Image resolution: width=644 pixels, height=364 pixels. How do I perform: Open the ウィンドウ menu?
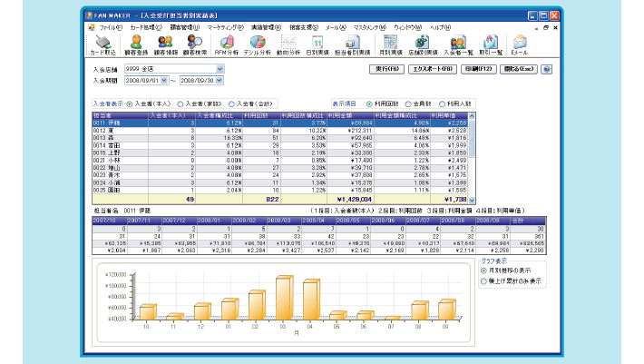(x=407, y=27)
